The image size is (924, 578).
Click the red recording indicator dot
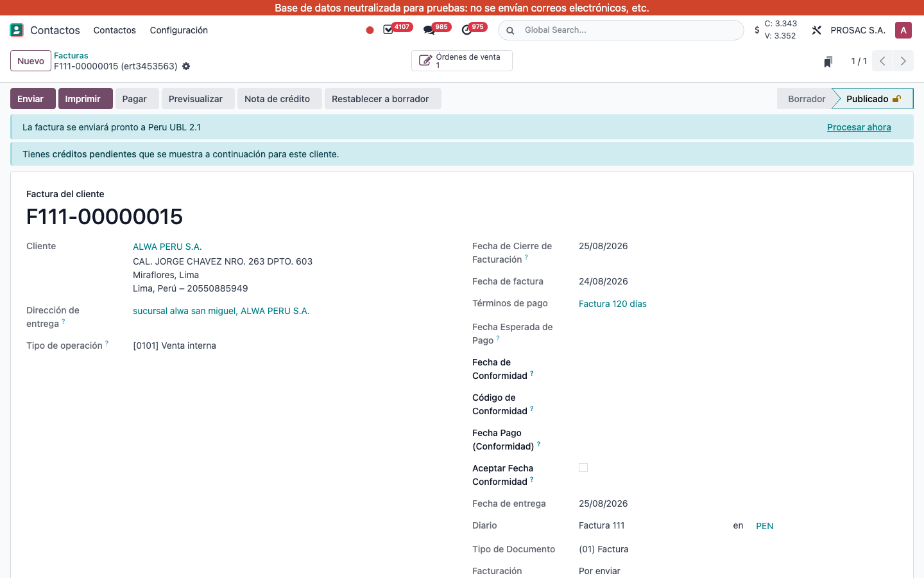tap(370, 30)
